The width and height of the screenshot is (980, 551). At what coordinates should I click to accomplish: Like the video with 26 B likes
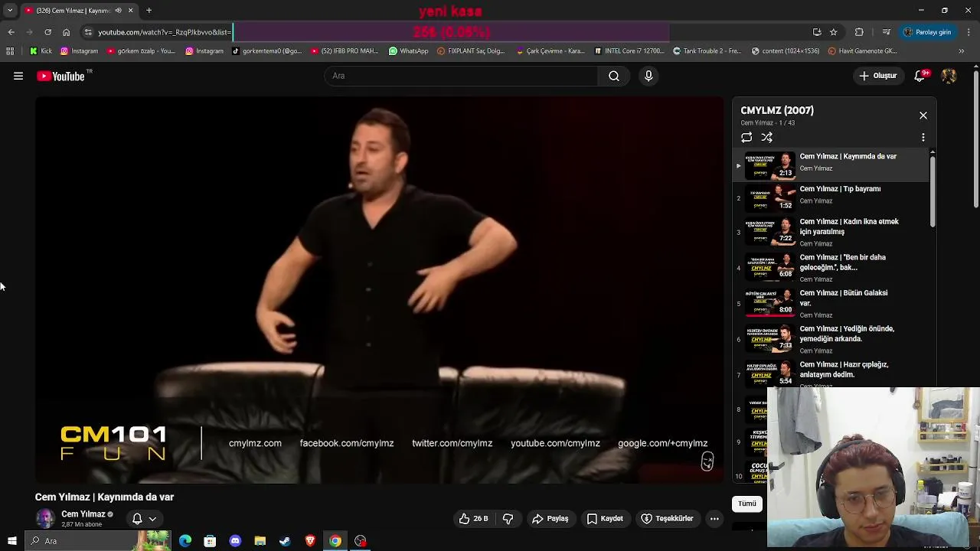click(x=473, y=519)
